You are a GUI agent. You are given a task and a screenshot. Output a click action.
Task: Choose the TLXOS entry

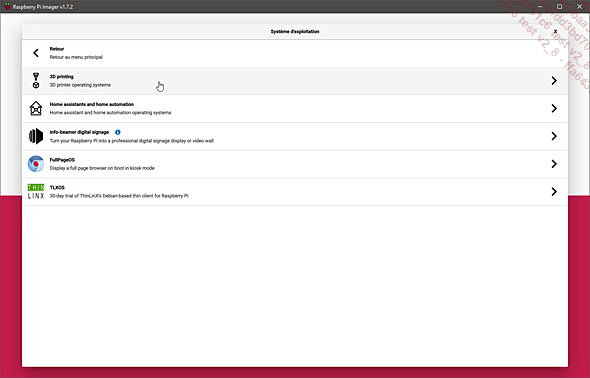pos(295,191)
